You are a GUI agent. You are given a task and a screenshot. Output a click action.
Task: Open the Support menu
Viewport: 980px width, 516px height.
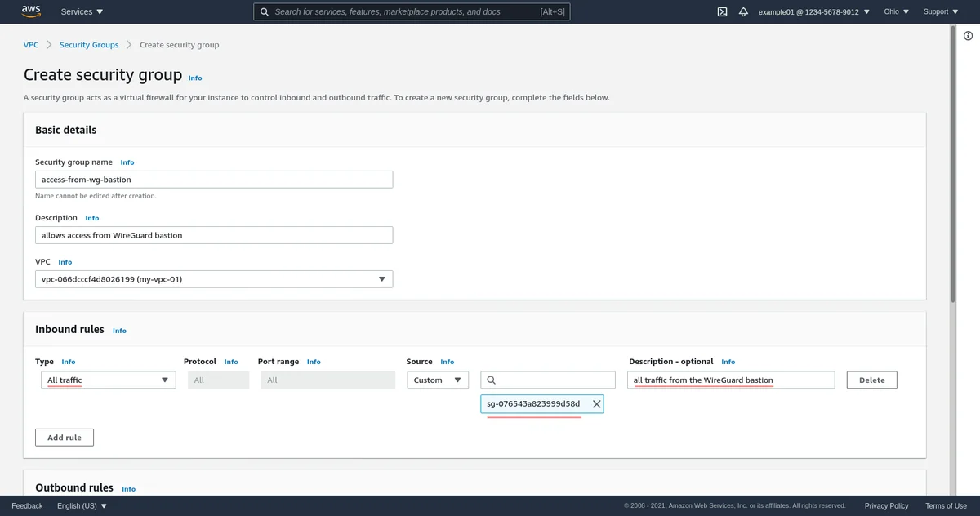click(x=941, y=11)
